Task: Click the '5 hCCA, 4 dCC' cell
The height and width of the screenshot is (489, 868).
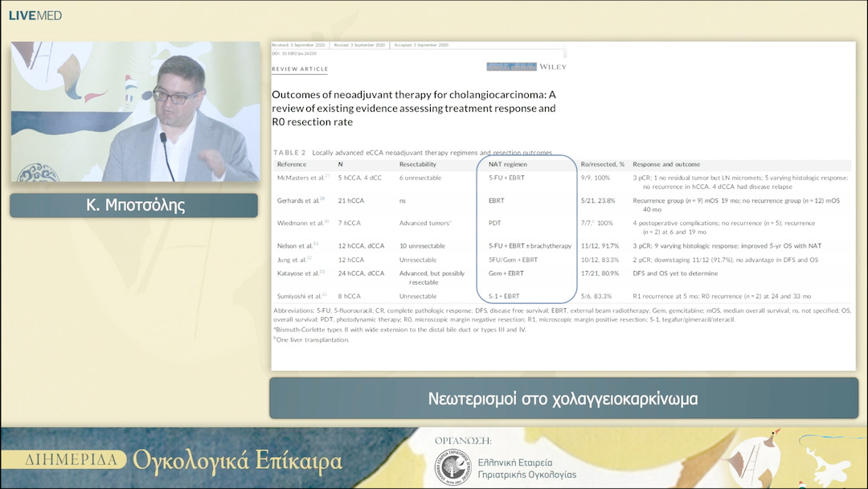Action: [360, 178]
